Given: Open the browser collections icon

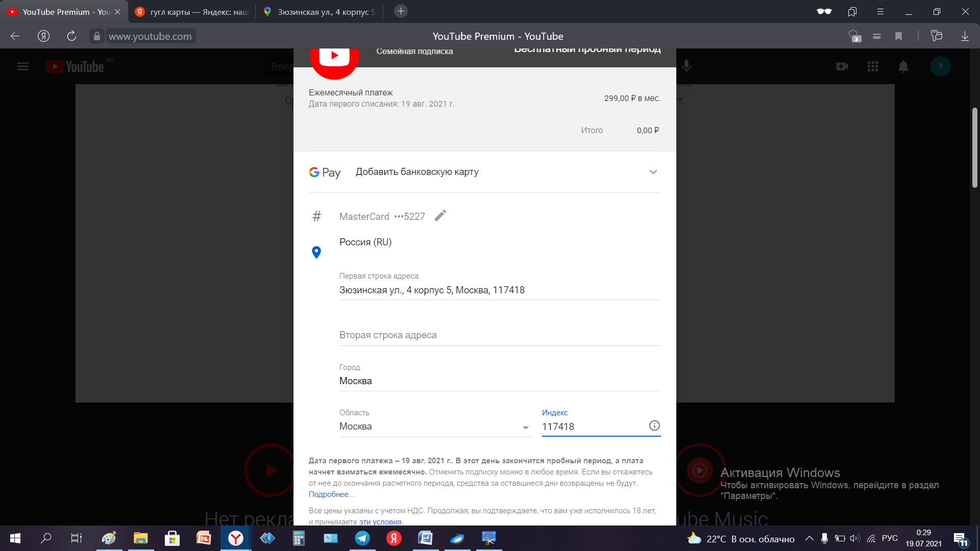Looking at the screenshot, I should tap(936, 36).
